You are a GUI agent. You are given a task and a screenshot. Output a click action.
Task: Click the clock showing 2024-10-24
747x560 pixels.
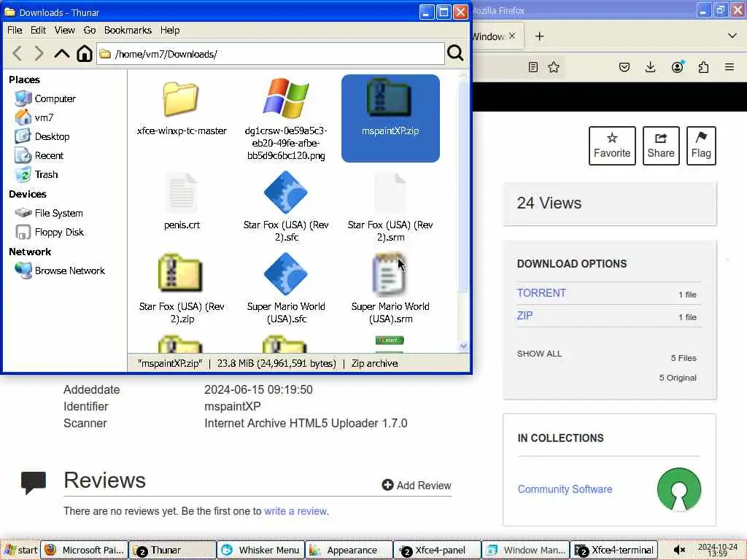[x=718, y=550]
